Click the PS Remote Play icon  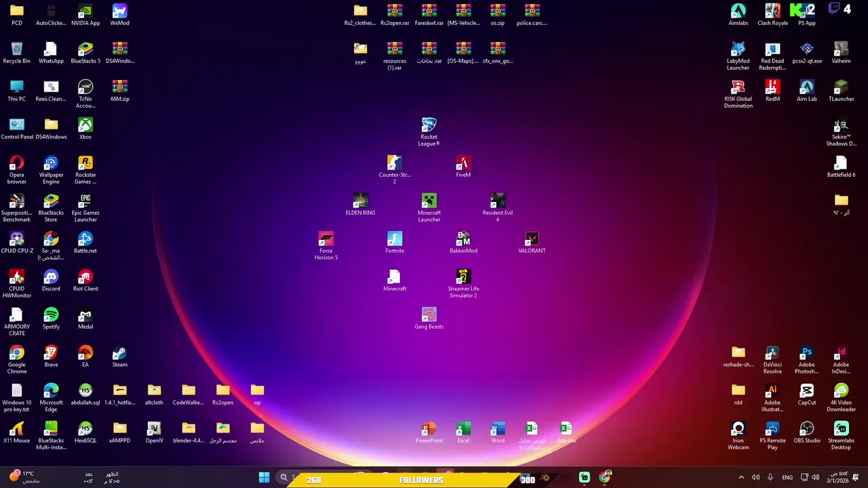[x=772, y=435]
